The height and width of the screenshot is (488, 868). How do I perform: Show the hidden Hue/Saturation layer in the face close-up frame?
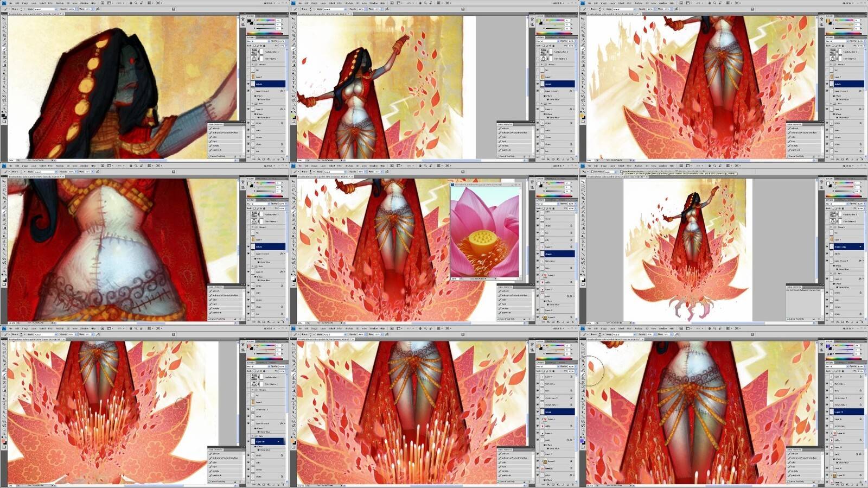[248, 52]
